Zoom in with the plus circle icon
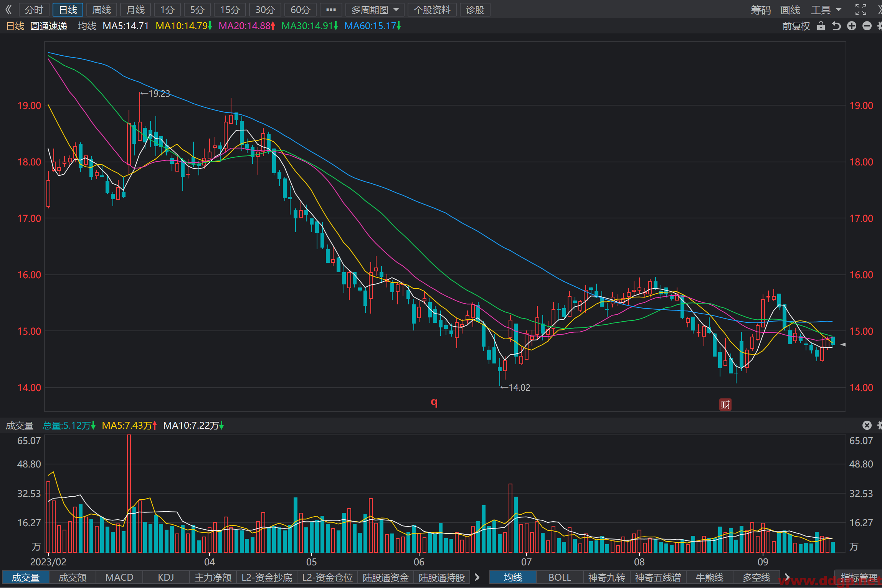 852,26
